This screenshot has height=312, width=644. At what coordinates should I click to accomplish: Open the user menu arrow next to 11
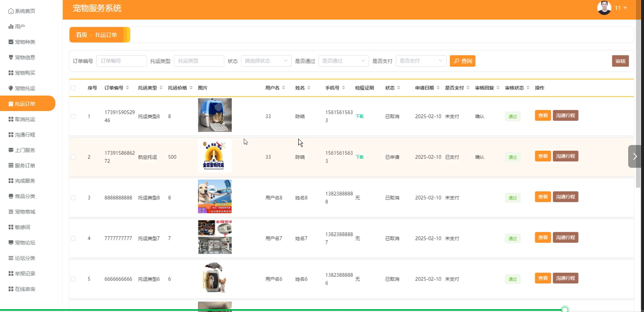625,8
